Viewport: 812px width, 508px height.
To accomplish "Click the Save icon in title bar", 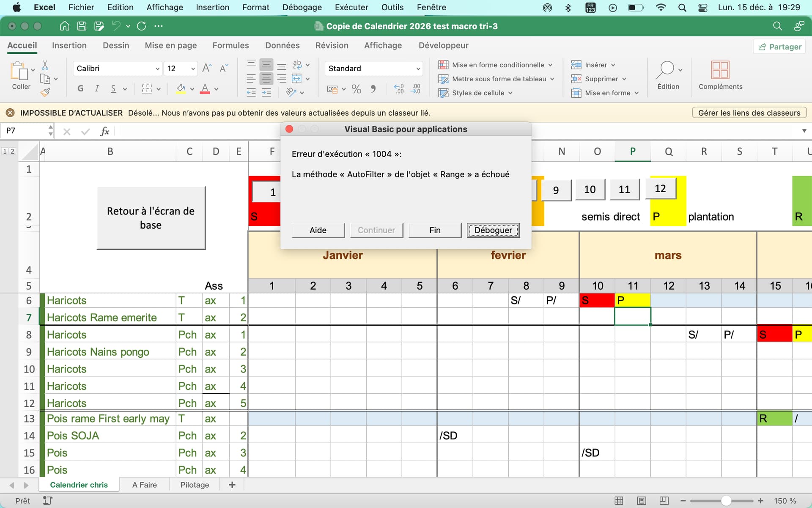I will click(x=82, y=26).
